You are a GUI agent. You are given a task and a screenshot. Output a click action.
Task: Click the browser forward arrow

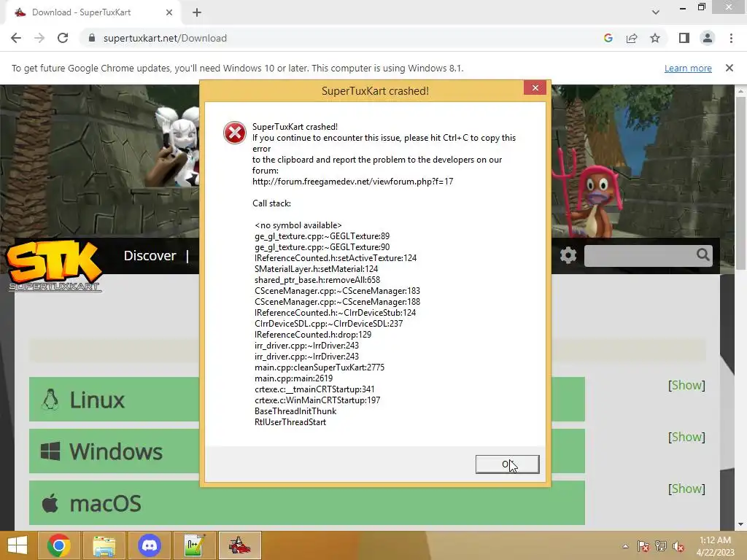(x=39, y=38)
